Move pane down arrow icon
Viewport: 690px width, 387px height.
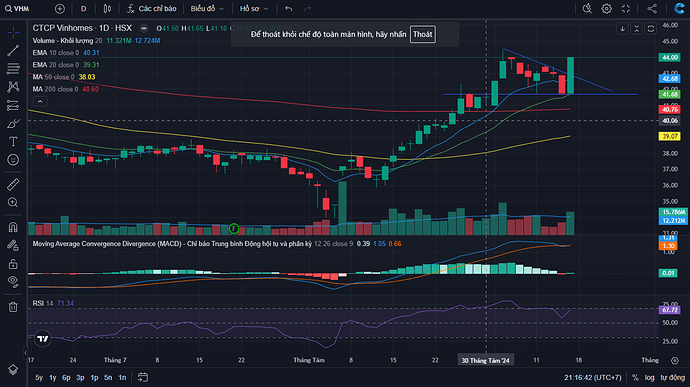click(x=622, y=29)
